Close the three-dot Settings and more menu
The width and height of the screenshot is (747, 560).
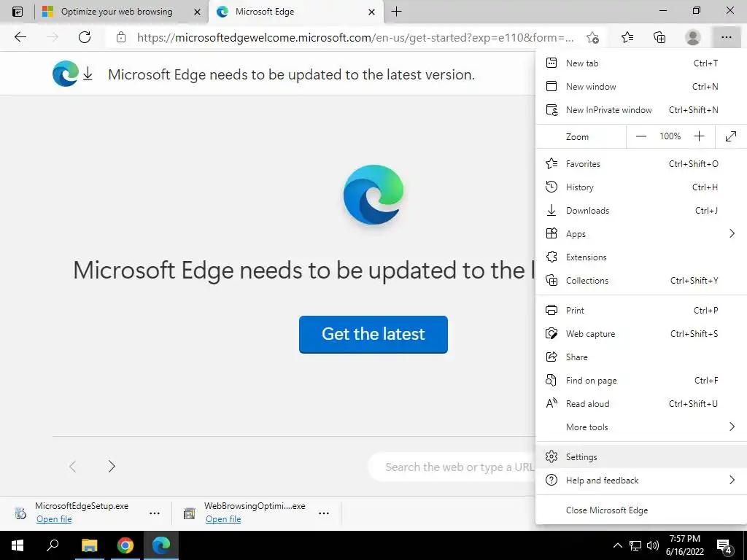pos(726,37)
